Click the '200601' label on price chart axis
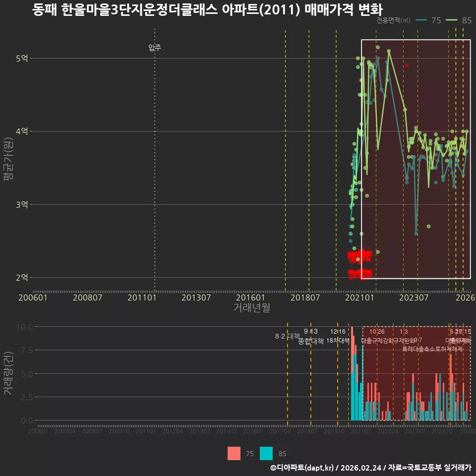The width and height of the screenshot is (476, 476). (33, 297)
